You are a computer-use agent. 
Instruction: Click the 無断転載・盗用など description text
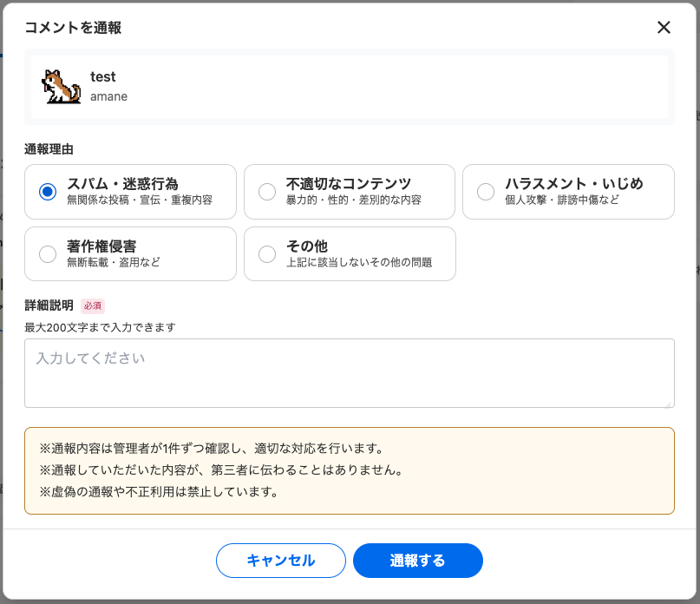pyautogui.click(x=114, y=262)
